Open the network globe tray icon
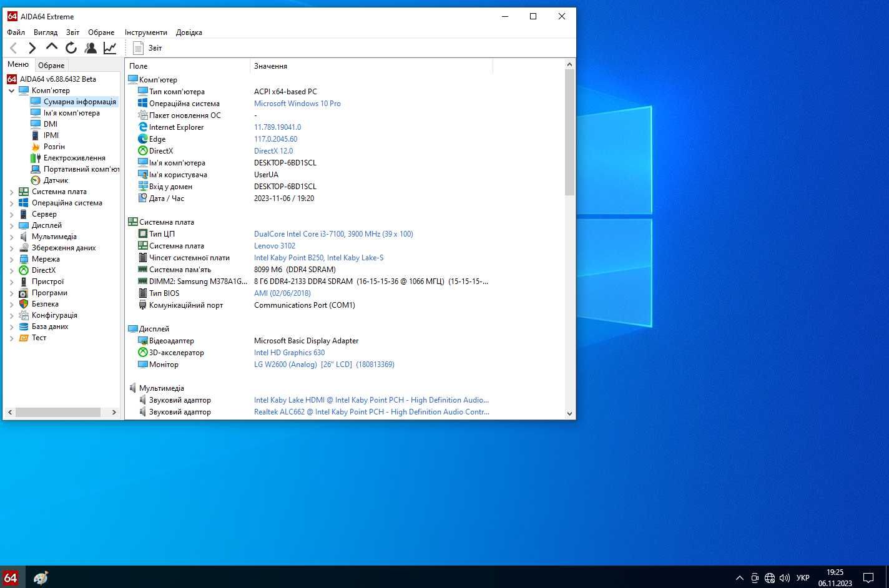Image resolution: width=889 pixels, height=588 pixels. [x=770, y=578]
